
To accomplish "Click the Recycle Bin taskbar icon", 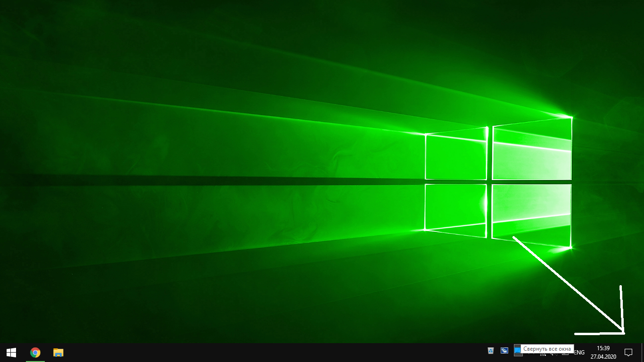I will (491, 351).
